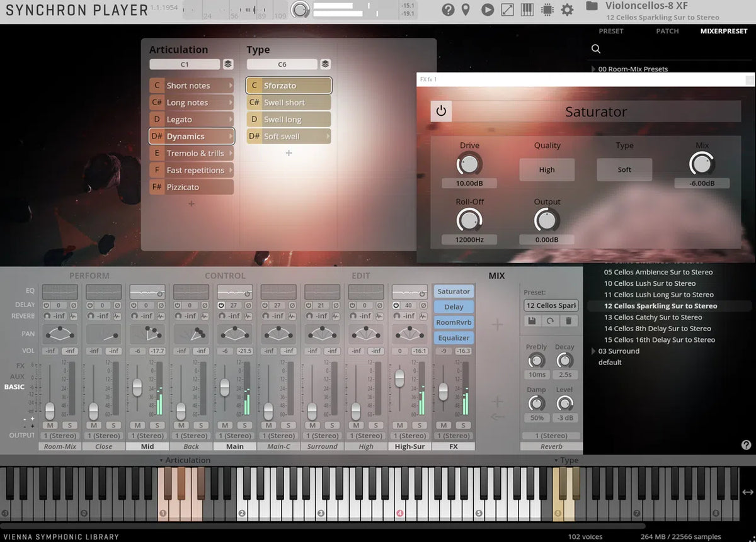Click the virtual keyboard icon in toolbar
Image resolution: width=756 pixels, height=542 pixels.
[527, 9]
